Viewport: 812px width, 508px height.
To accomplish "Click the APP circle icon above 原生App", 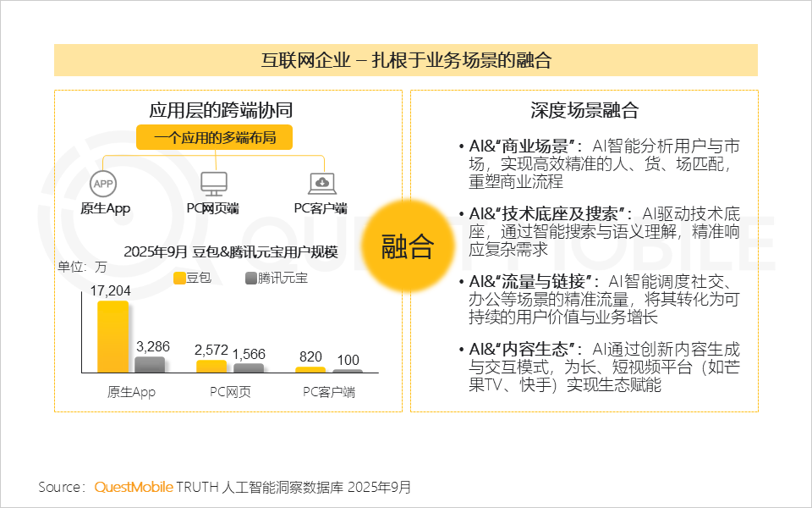I will click(x=103, y=183).
